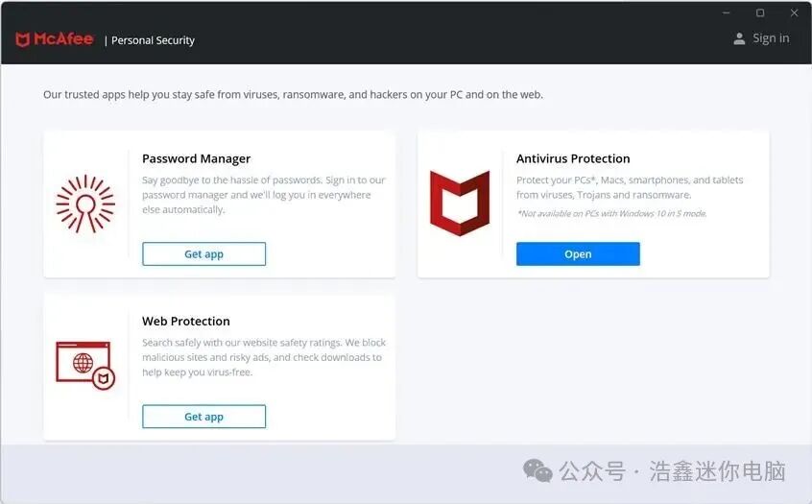Sign in to your McAfee account
This screenshot has height=504, width=812.
click(x=771, y=38)
